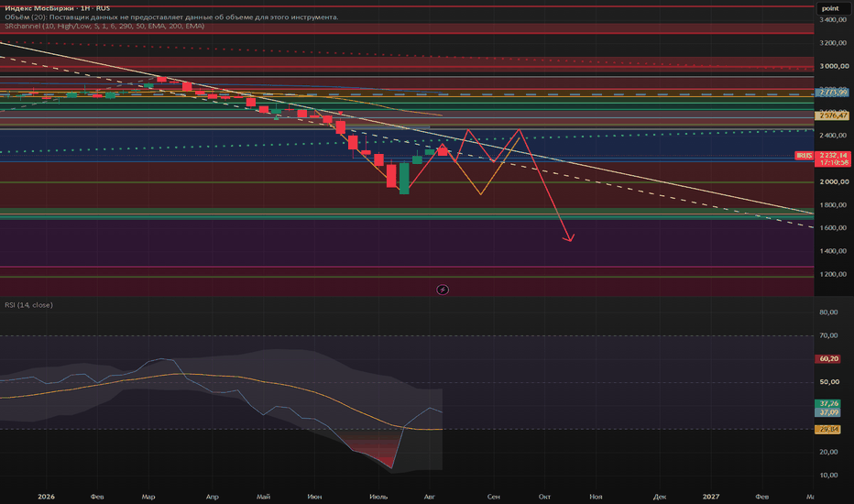This screenshot has height=504, width=854.
Task: Select the 'RSI (14, close)' indicator legend
Action: 29,305
